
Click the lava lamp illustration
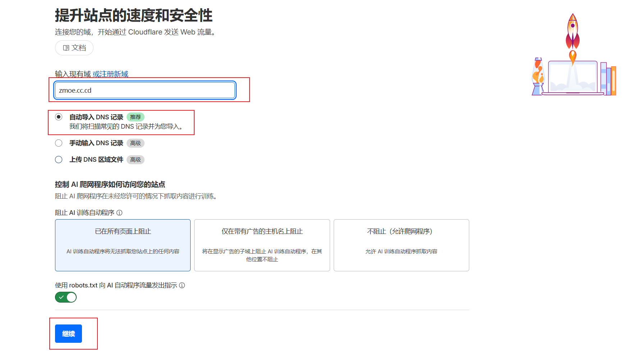(x=538, y=77)
